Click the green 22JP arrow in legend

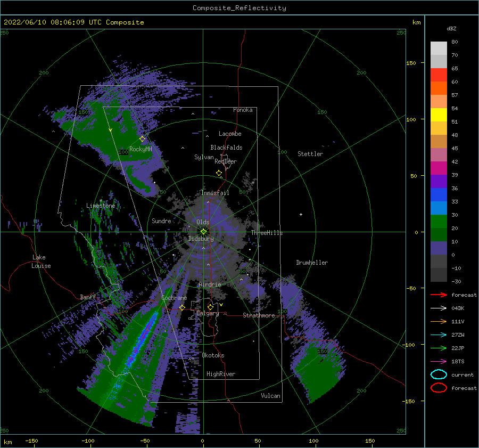coord(439,348)
